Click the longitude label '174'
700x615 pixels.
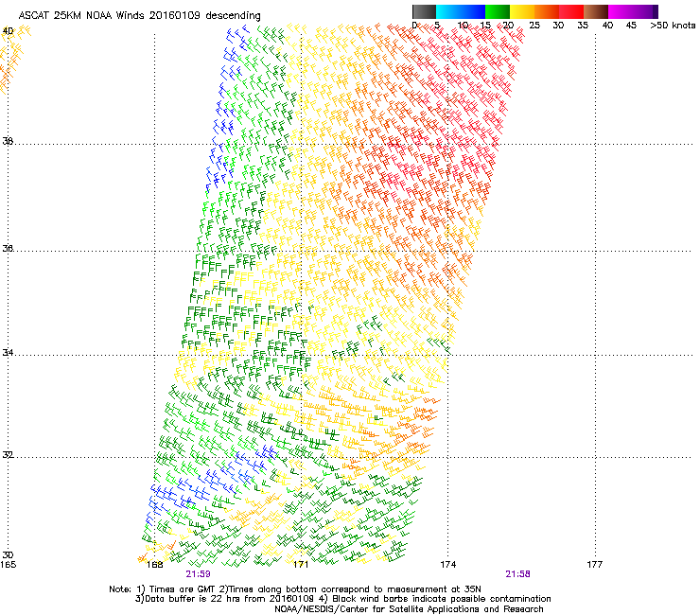click(447, 565)
